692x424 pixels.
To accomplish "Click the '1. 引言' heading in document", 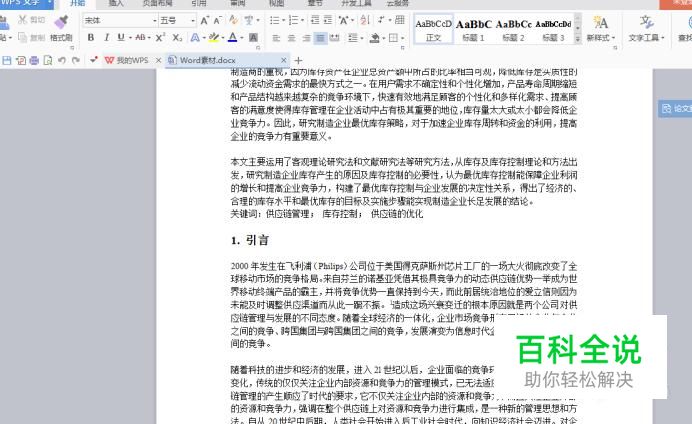I will (250, 240).
